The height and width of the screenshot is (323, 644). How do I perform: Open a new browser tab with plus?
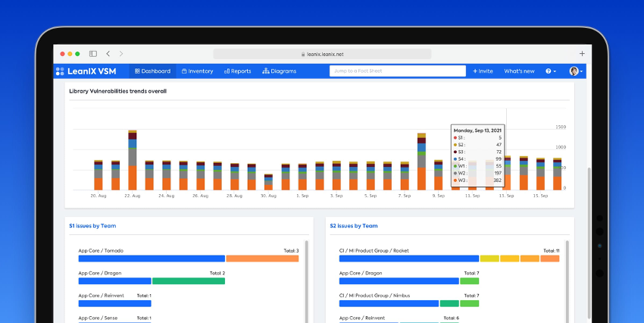(x=582, y=54)
